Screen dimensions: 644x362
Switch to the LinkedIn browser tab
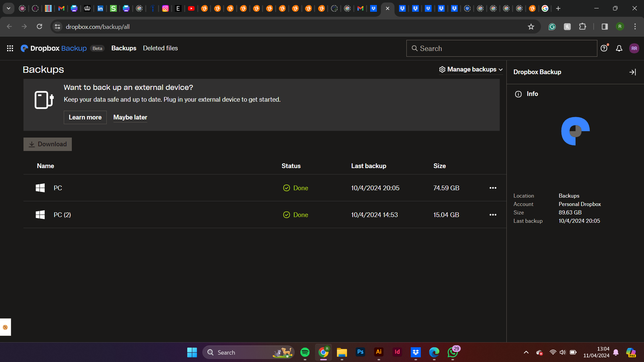point(100,8)
